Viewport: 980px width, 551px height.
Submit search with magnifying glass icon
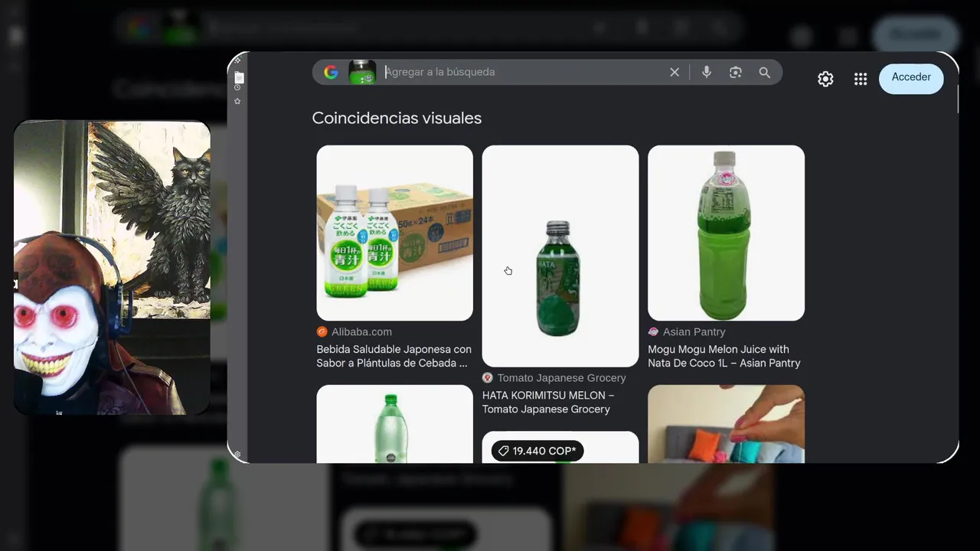coord(765,72)
